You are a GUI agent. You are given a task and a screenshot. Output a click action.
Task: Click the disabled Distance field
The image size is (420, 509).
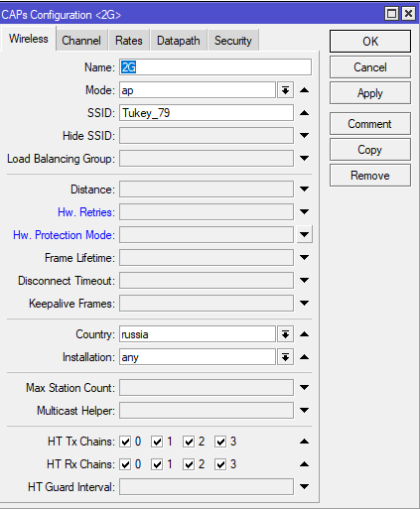pos(207,190)
